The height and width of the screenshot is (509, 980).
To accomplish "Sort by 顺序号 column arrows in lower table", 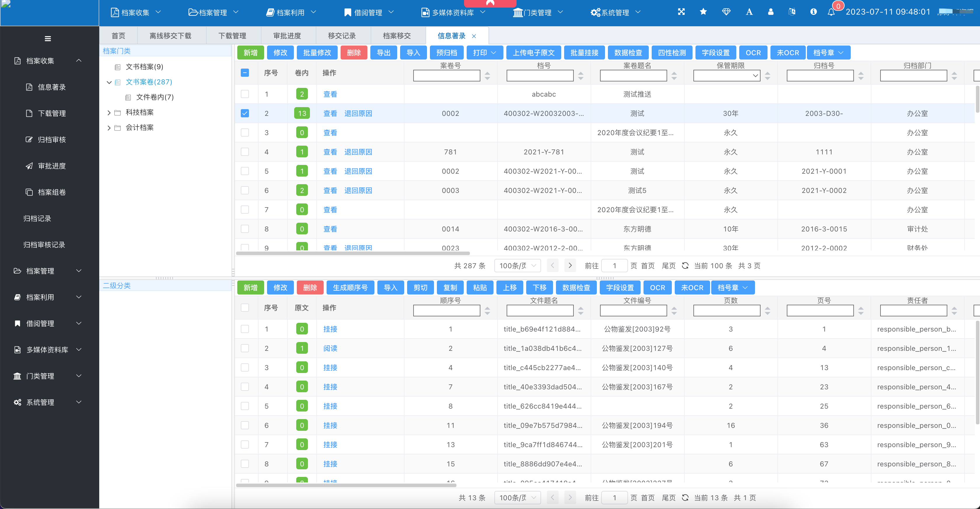I will pyautogui.click(x=487, y=311).
